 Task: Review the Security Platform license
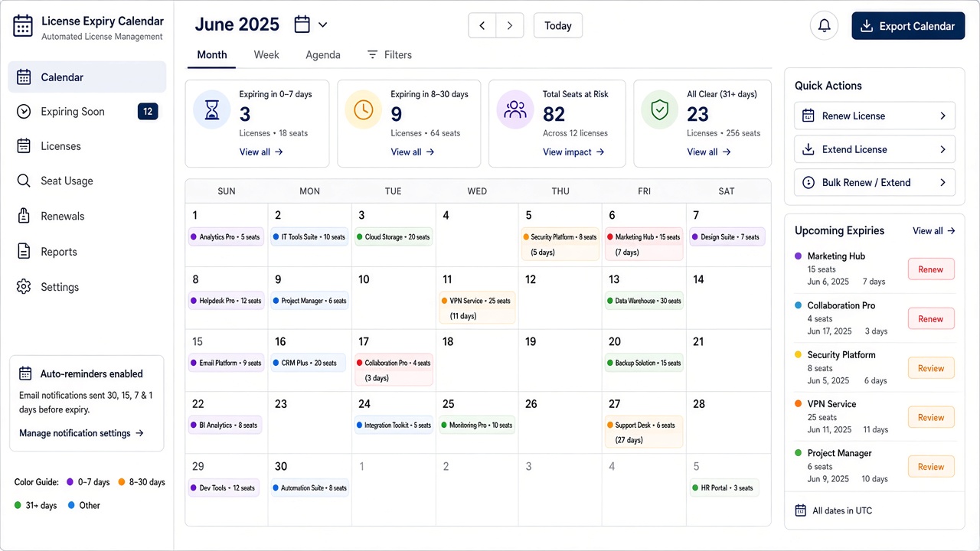[931, 368]
